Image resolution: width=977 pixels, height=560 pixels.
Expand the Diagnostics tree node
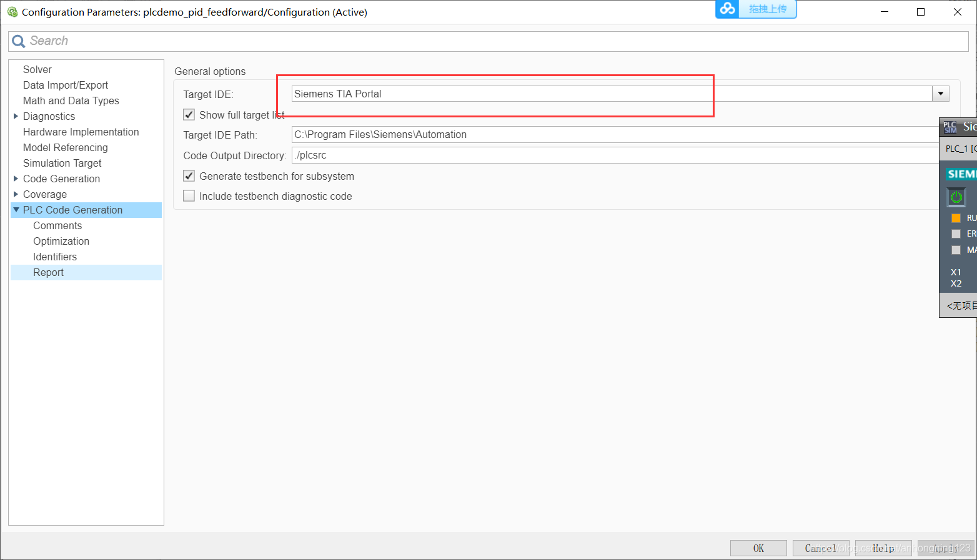[x=16, y=116]
